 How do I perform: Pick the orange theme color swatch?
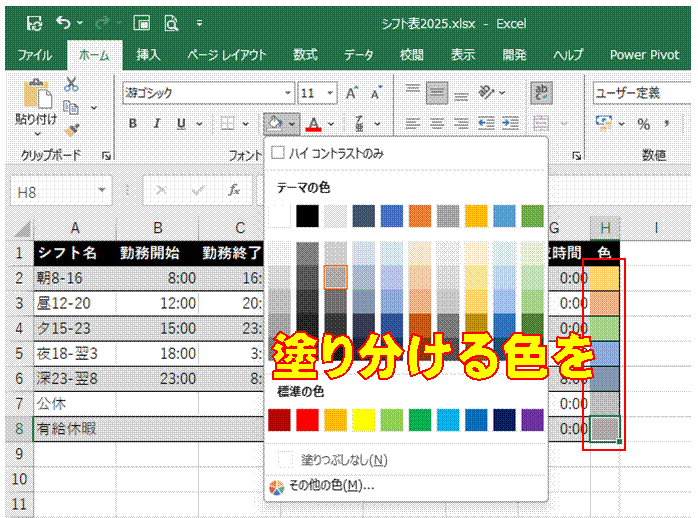coord(420,216)
